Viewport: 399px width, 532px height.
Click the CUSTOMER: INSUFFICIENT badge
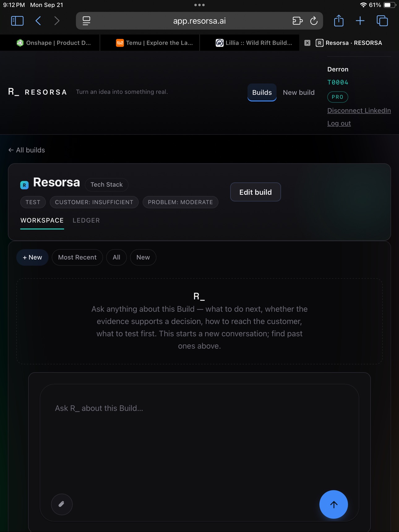[94, 202]
